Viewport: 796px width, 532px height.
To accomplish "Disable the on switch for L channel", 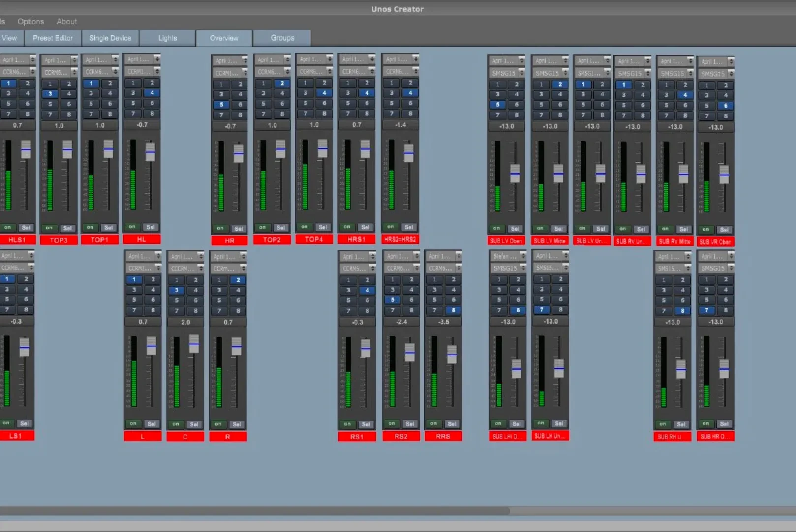I will tap(133, 423).
